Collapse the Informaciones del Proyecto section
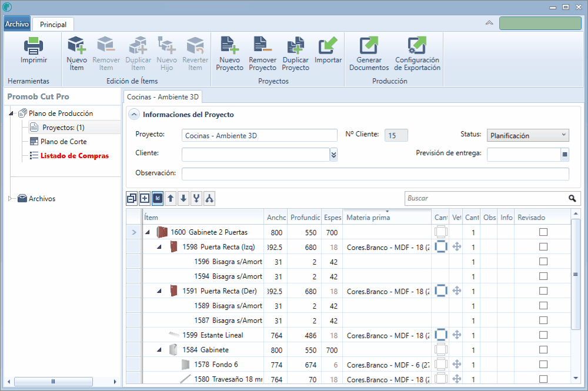 (x=134, y=114)
